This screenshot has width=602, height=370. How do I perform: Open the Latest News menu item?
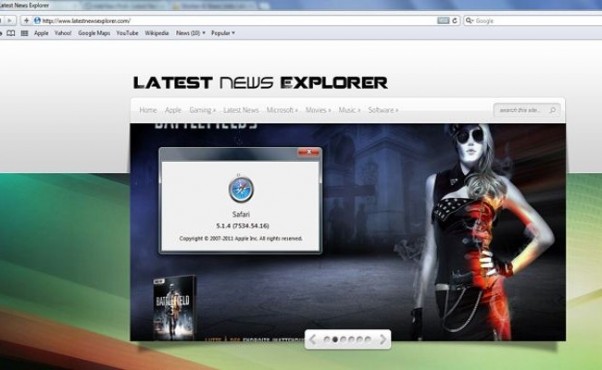click(241, 110)
